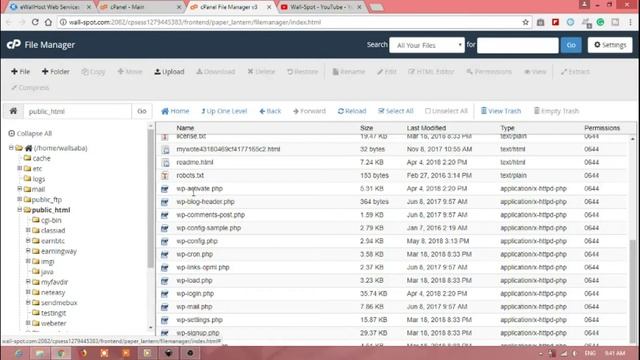Switch to the Wall-Spot YouTube browser tab
The image size is (640, 360).
(x=321, y=7)
